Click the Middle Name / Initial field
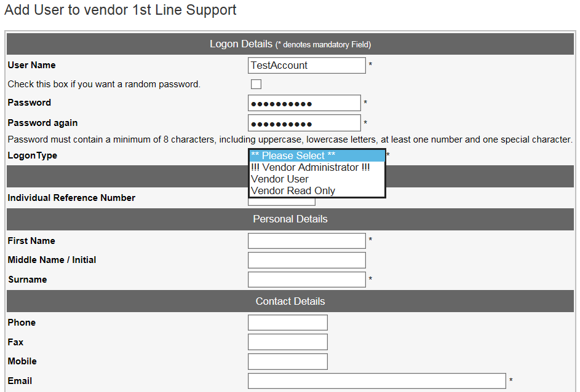Viewport: 580px width, 392px height. click(x=306, y=260)
